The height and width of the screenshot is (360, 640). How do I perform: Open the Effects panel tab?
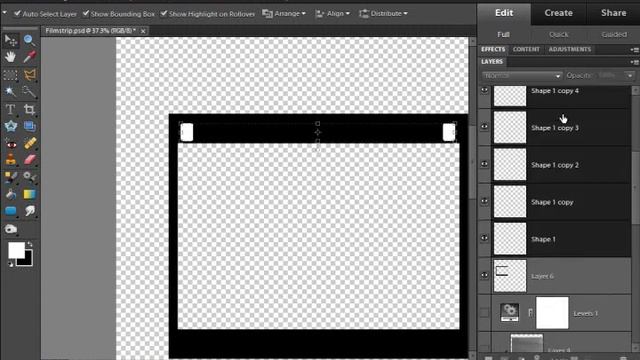click(x=493, y=49)
